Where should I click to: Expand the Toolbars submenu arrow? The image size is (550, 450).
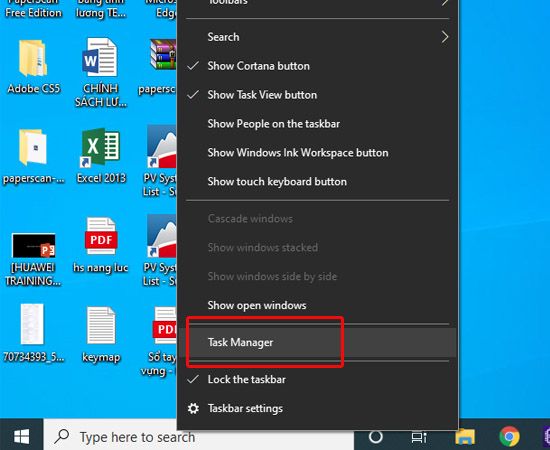coord(445,3)
